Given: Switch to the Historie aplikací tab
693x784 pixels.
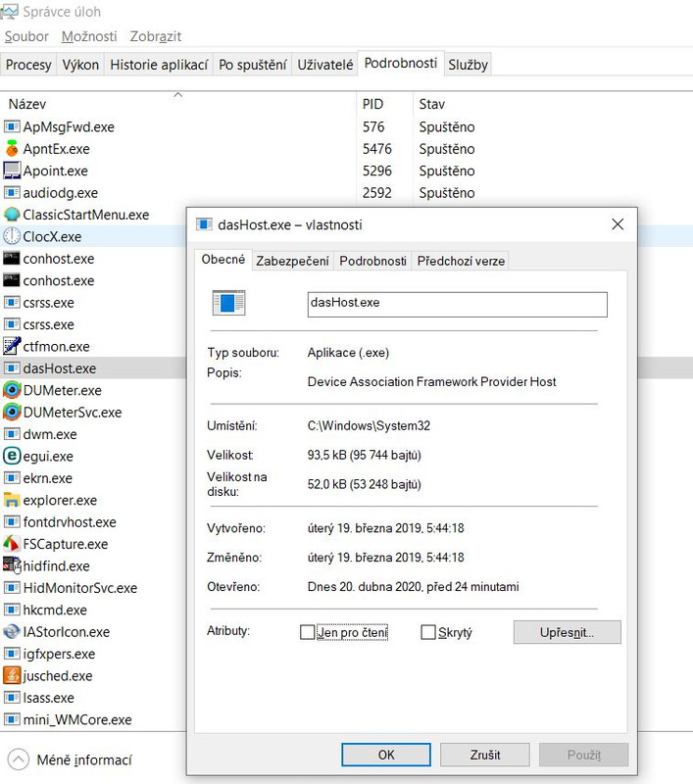Looking at the screenshot, I should click(159, 65).
